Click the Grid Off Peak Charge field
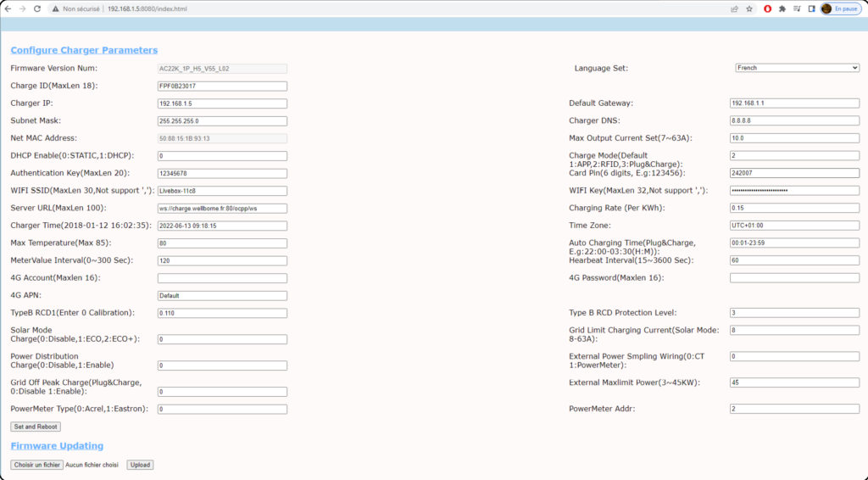868x480 pixels. coord(222,392)
